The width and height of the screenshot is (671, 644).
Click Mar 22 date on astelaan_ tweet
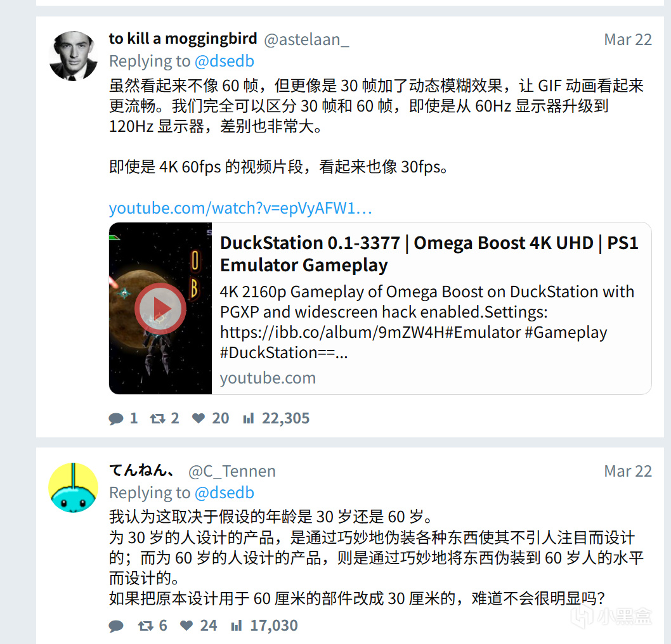pos(628,39)
